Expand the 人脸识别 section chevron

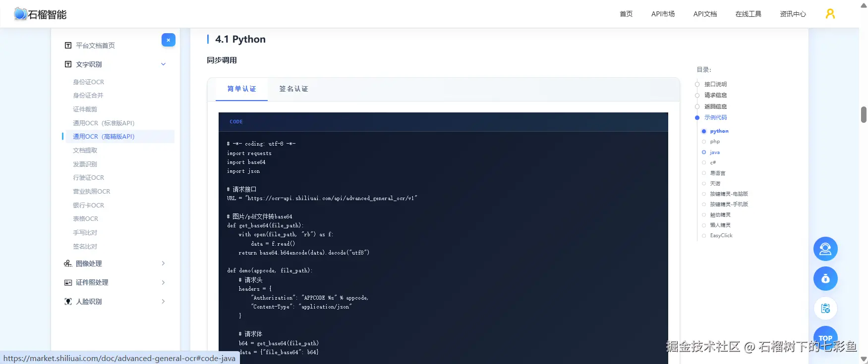163,302
